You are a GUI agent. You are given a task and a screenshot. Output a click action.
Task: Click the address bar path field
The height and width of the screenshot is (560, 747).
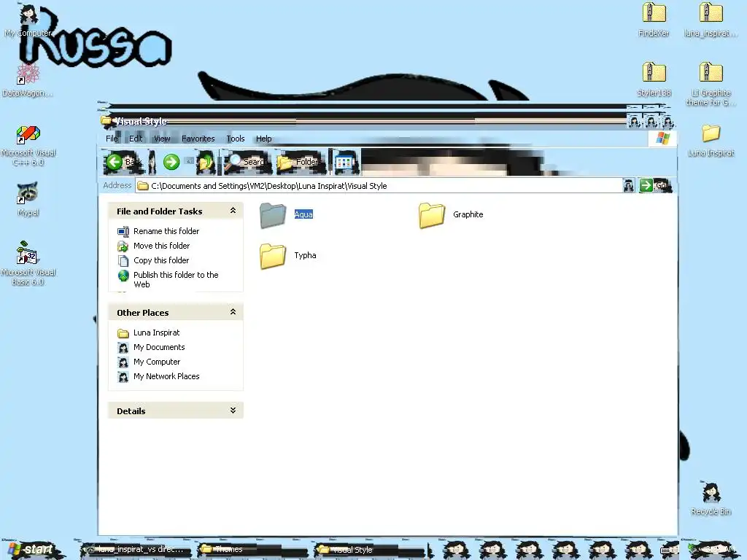coord(379,186)
